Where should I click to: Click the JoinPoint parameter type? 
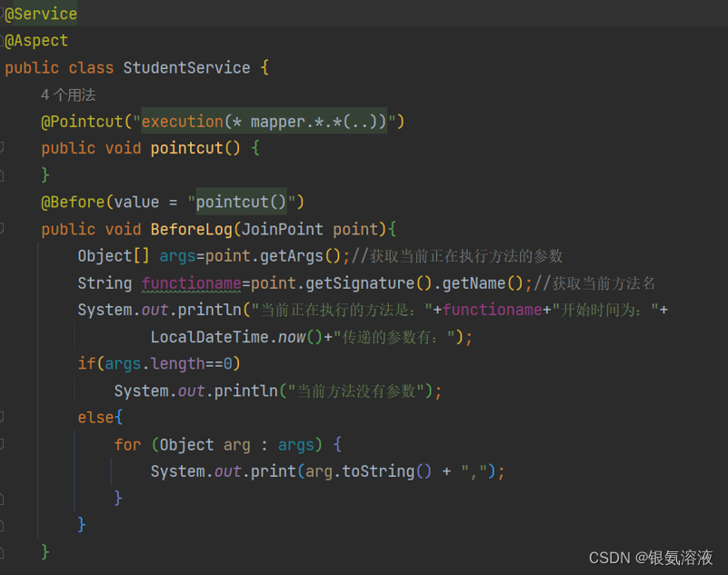(283, 229)
